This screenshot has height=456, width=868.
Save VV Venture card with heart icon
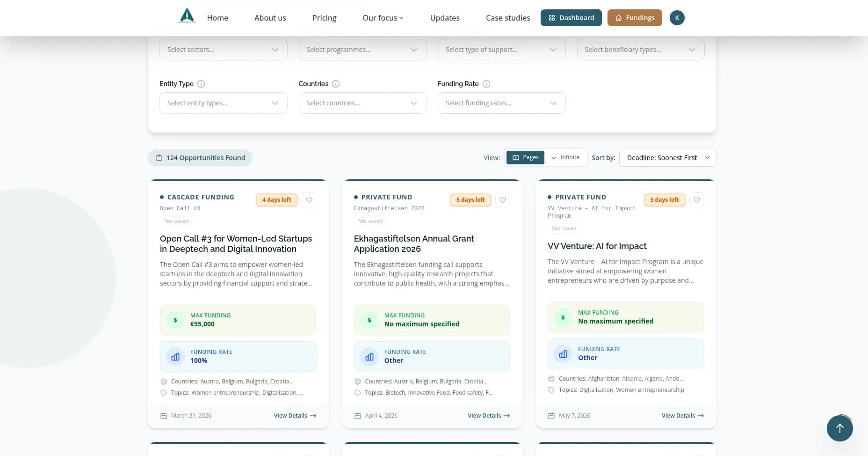point(697,200)
